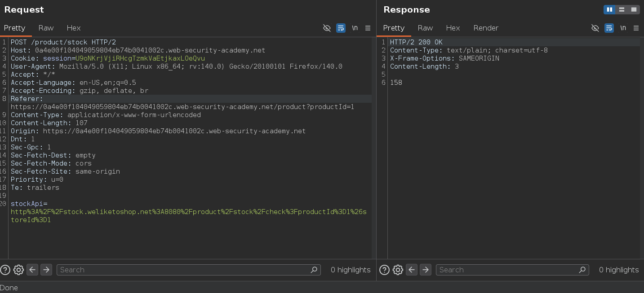Click Request search magnifier icon
Image resolution: width=644 pixels, height=293 pixels.
point(314,270)
